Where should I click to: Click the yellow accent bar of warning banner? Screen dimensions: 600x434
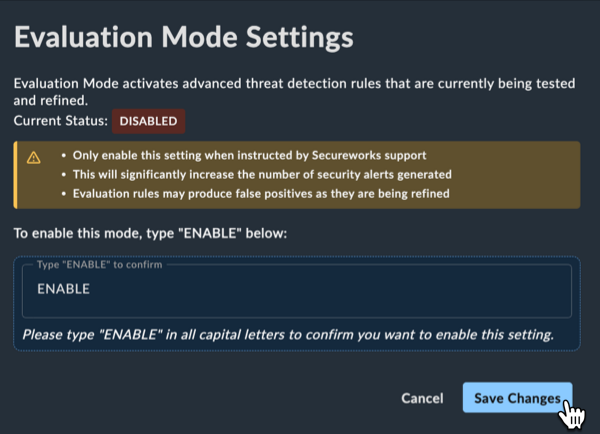point(15,175)
